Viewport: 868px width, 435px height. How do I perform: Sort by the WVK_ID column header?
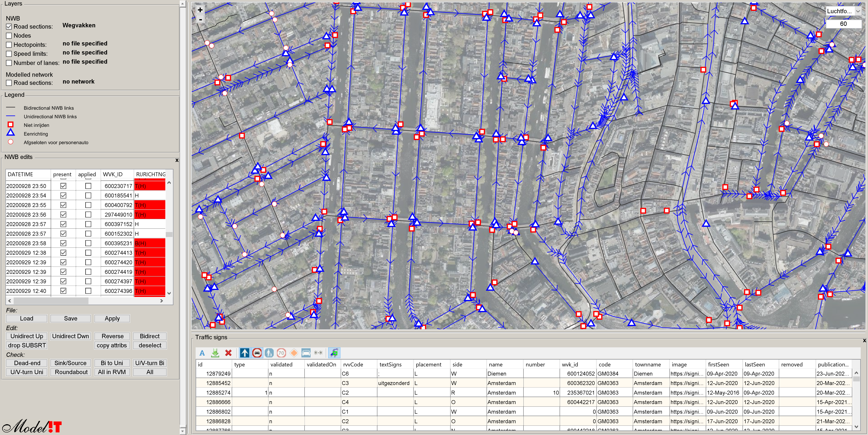click(117, 174)
